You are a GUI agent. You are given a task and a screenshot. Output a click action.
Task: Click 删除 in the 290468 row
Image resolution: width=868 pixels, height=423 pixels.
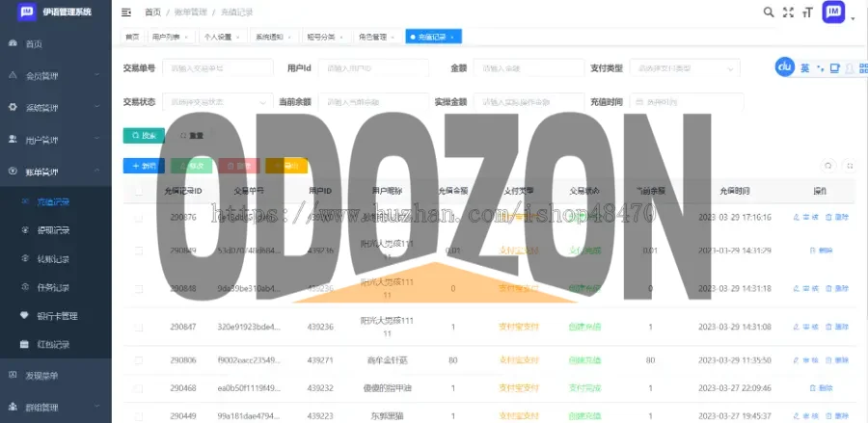click(x=821, y=388)
